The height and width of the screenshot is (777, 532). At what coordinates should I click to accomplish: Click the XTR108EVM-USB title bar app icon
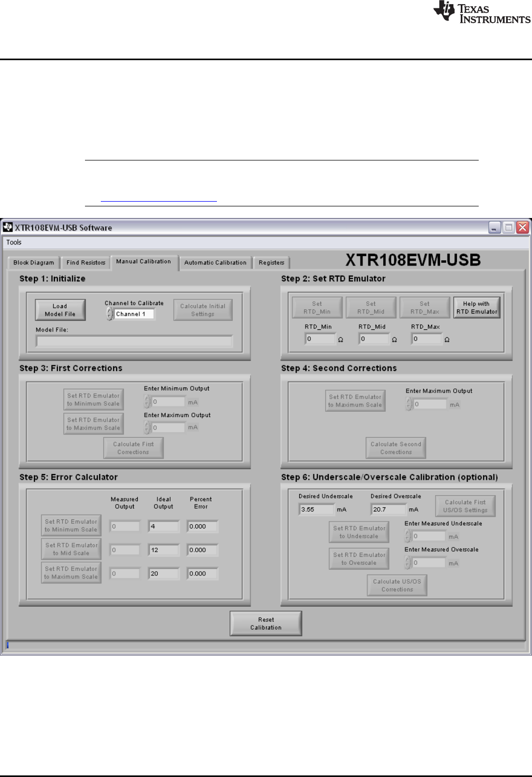pos(7,228)
